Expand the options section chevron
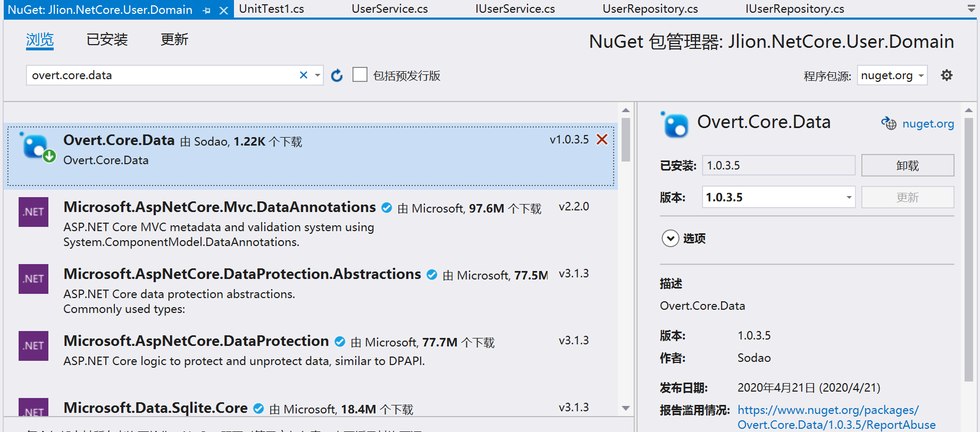Image resolution: width=980 pixels, height=432 pixels. pyautogui.click(x=670, y=239)
